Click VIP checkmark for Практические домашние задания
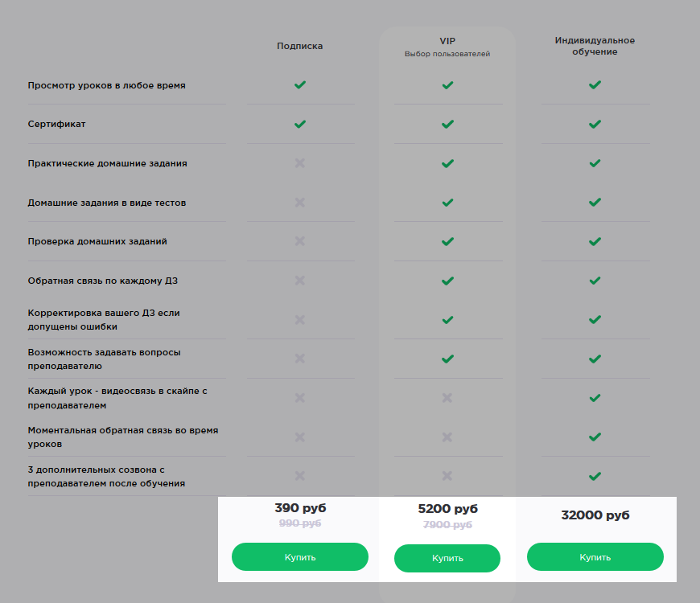This screenshot has height=603, width=700. pyautogui.click(x=447, y=163)
